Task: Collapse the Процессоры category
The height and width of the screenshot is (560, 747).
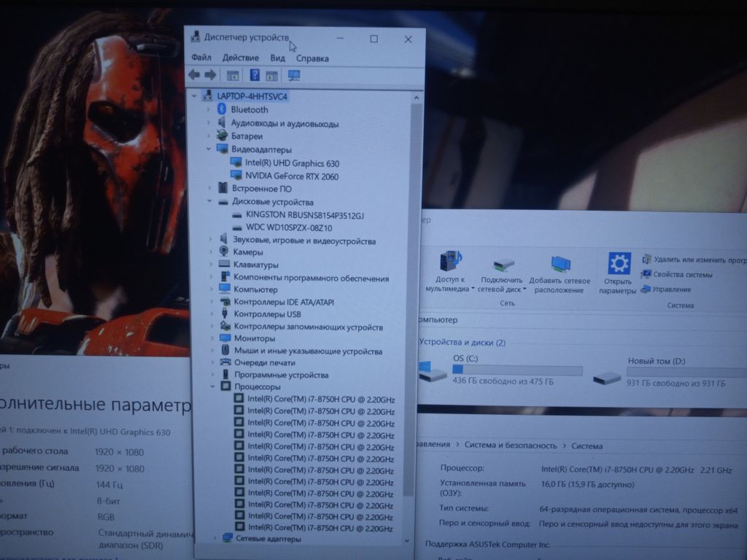Action: (212, 386)
